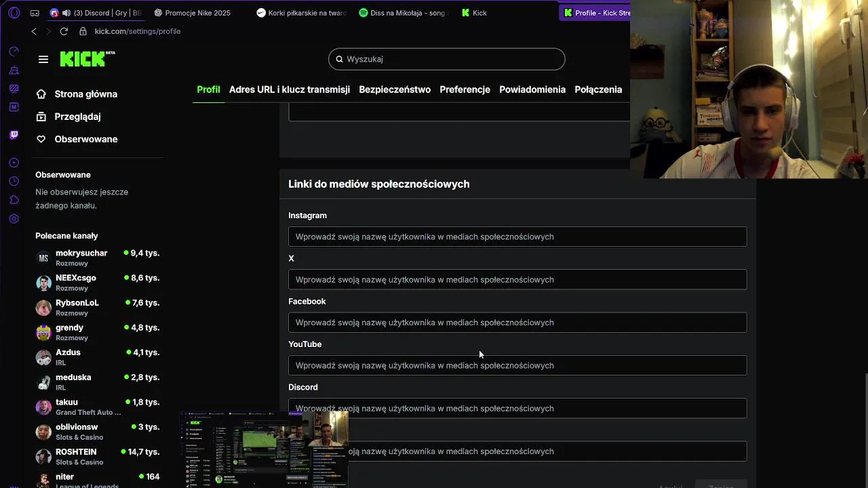Screen dimensions: 868x488
Task: Click the stream preview thumbnail overlay
Action: coord(264,448)
